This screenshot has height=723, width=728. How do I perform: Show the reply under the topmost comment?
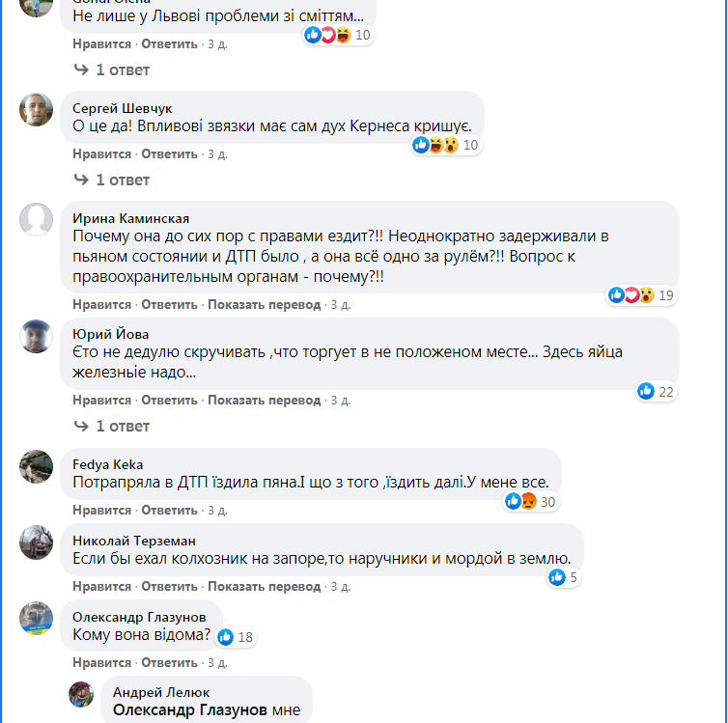point(113,70)
